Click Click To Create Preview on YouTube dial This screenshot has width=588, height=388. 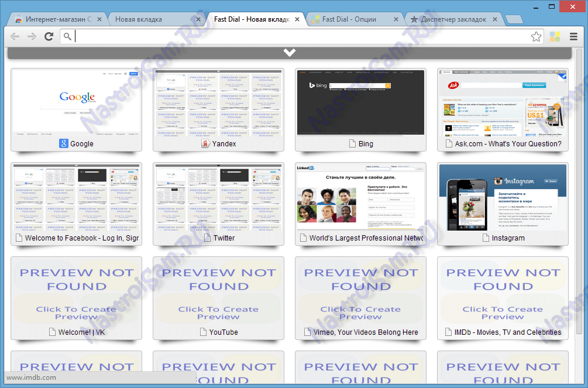[x=218, y=312]
